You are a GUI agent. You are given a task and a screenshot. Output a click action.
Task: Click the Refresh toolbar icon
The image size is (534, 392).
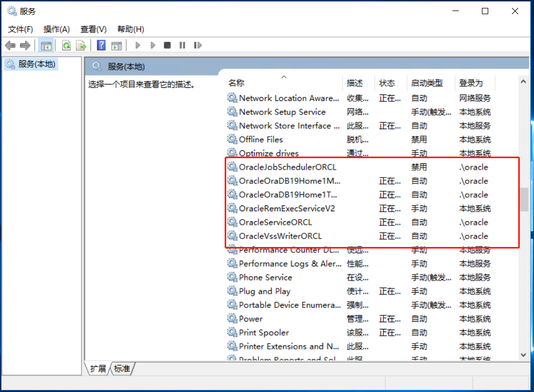coord(66,45)
